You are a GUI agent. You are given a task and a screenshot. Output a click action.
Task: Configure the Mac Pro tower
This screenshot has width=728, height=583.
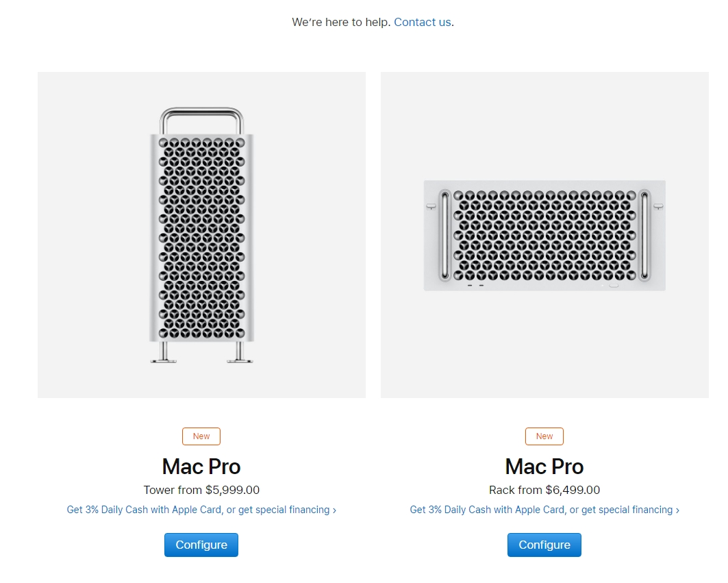[x=201, y=545]
